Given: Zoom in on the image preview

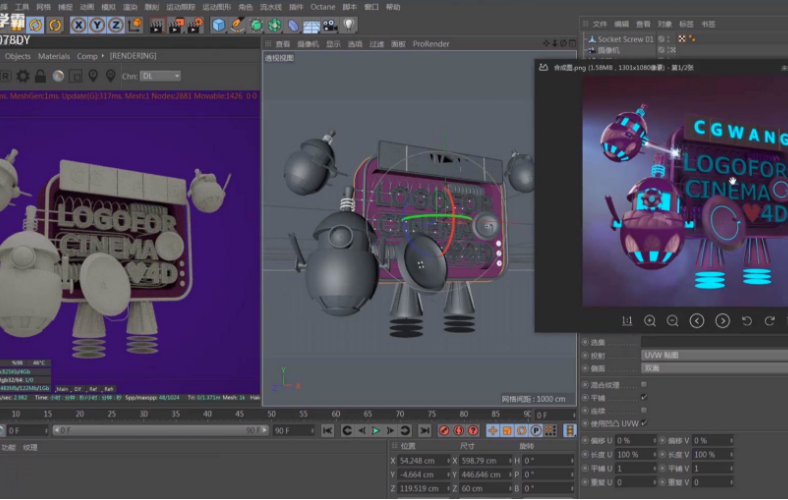Looking at the screenshot, I should pyautogui.click(x=650, y=321).
